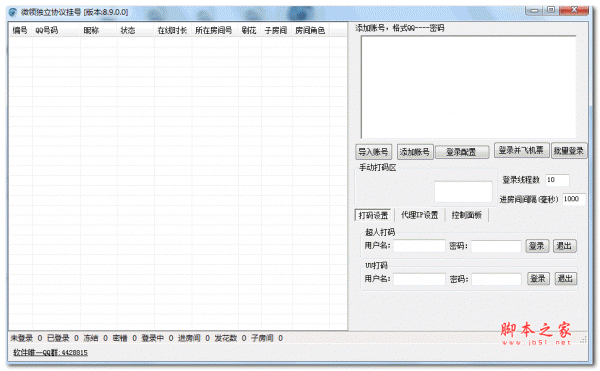Click the 子房间 status bar count

267,338
